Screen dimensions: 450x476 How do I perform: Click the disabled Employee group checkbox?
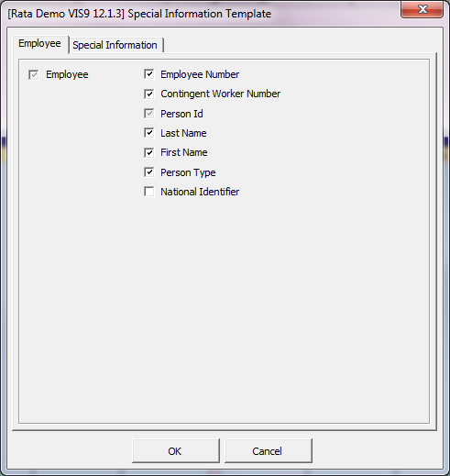click(34, 74)
